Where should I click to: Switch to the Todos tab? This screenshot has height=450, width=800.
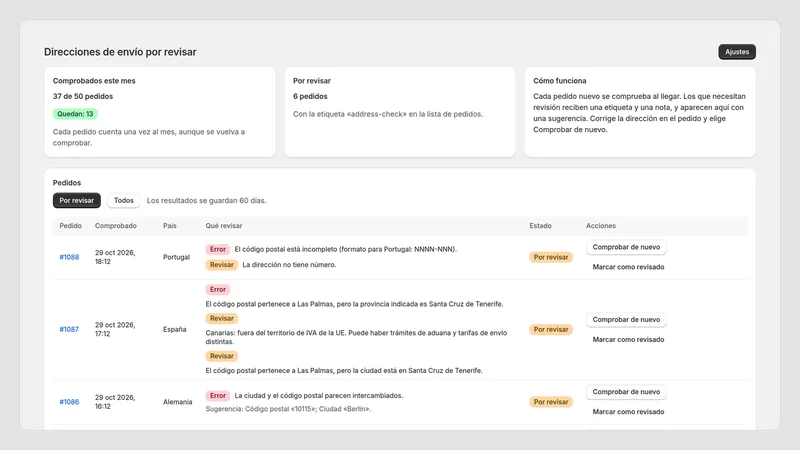click(x=123, y=201)
